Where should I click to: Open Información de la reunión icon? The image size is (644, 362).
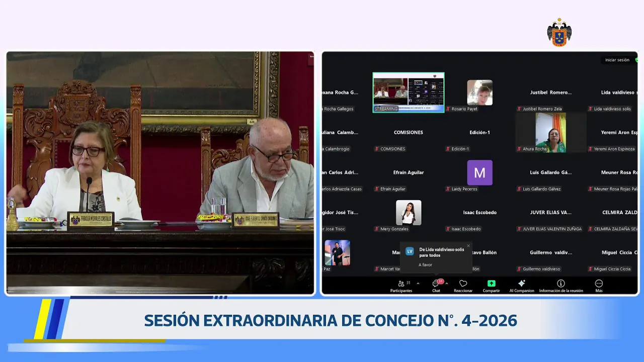[x=561, y=284]
